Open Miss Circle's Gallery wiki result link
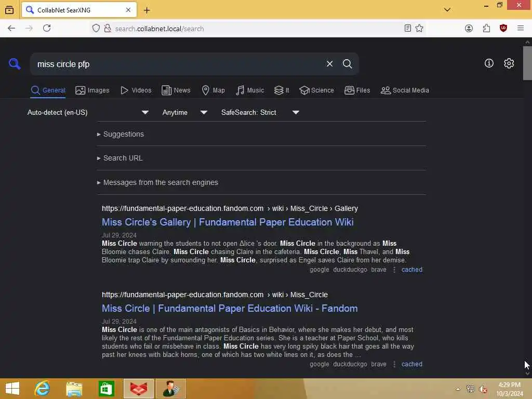The height and width of the screenshot is (399, 532). (x=228, y=222)
